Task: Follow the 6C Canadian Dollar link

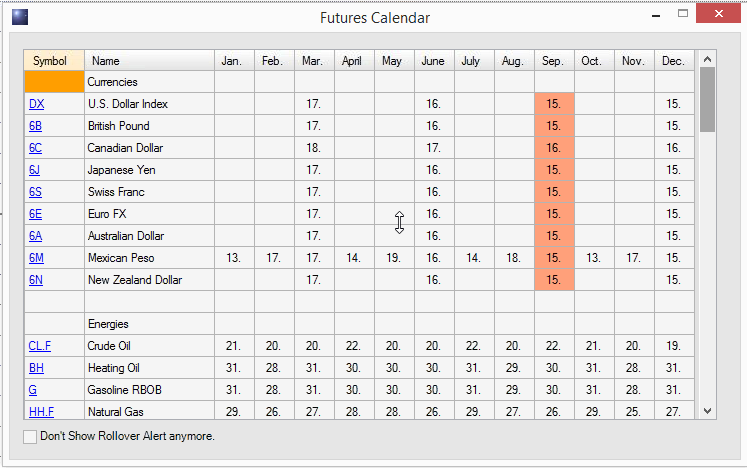Action: (x=35, y=148)
